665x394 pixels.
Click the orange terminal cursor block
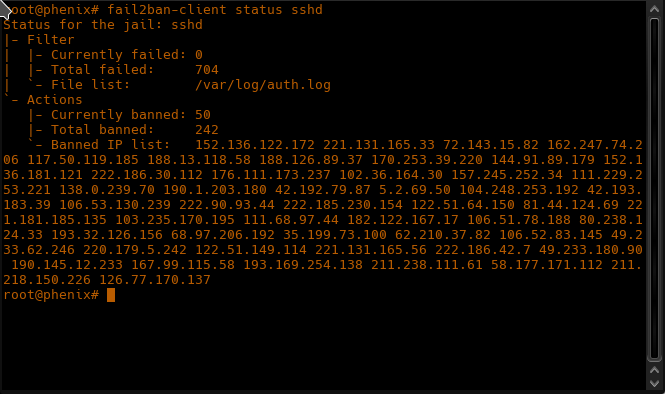click(x=111, y=295)
